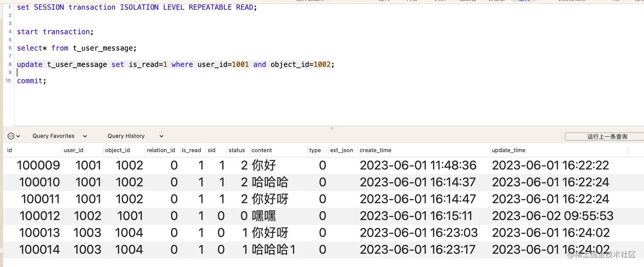
Task: Click the content cell 嘿嘿
Action: (x=264, y=216)
